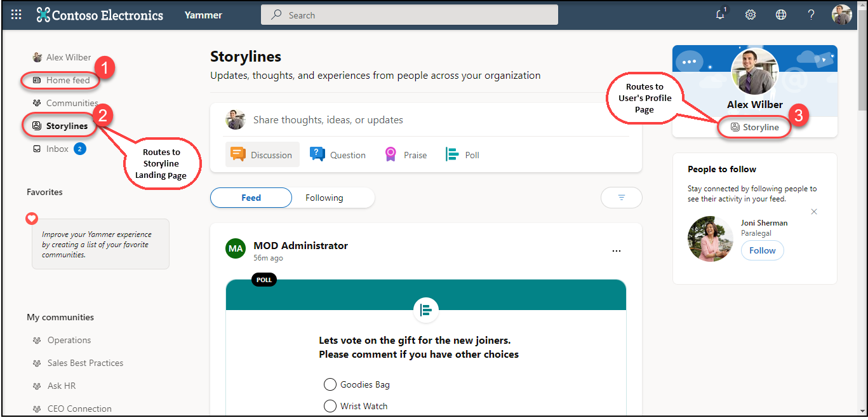Click the Search box in header

[410, 15]
